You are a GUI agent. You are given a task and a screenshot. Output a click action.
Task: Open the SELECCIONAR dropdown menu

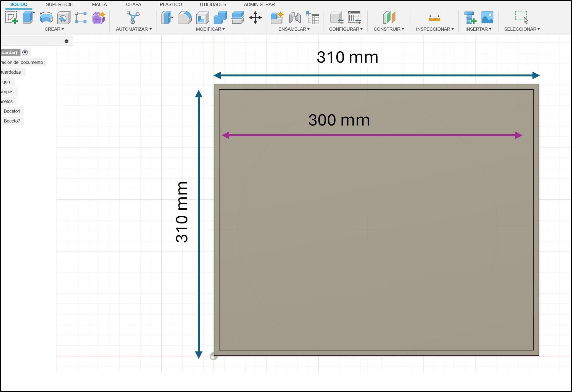[x=522, y=29]
